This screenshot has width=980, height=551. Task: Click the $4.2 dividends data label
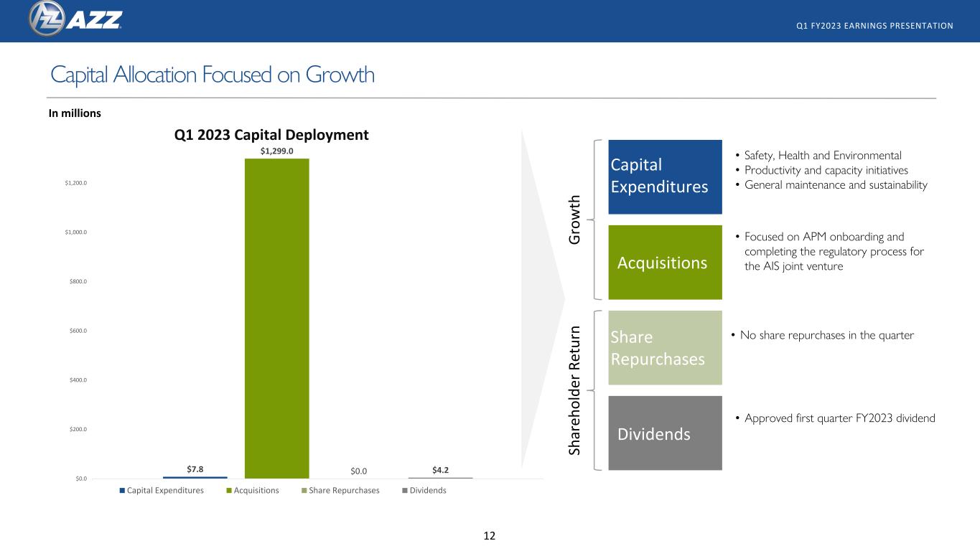(441, 469)
